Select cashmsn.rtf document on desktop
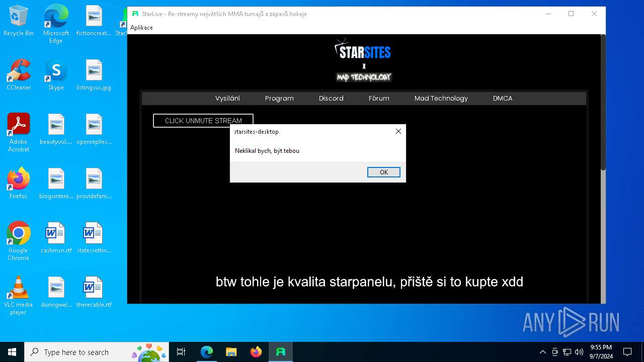Viewport: 644px width, 362px height. pos(56,238)
